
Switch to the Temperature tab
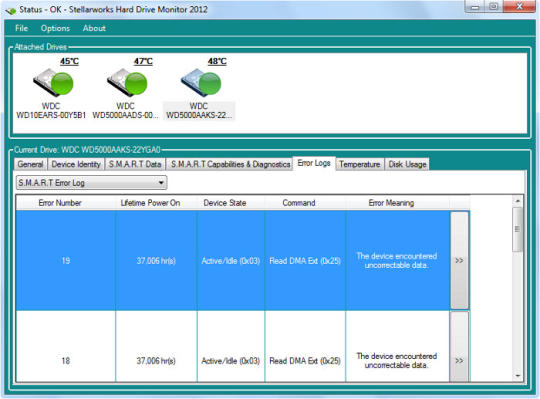pyautogui.click(x=360, y=164)
